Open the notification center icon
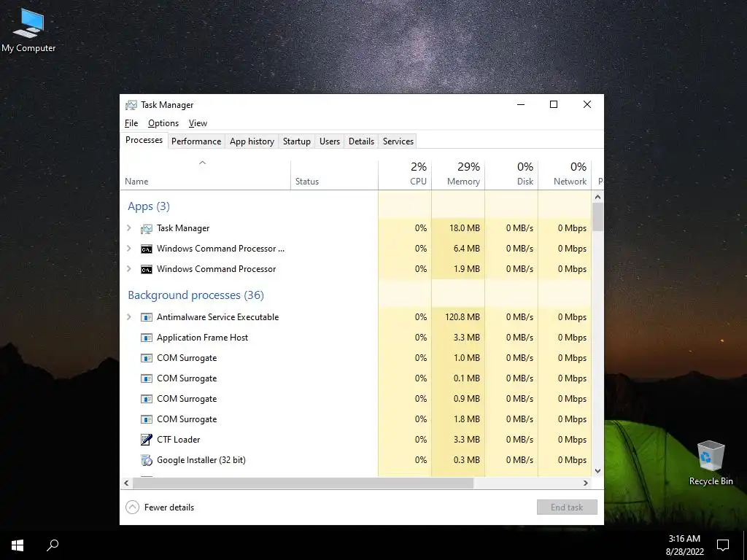Image resolution: width=747 pixels, height=560 pixels. [x=723, y=545]
